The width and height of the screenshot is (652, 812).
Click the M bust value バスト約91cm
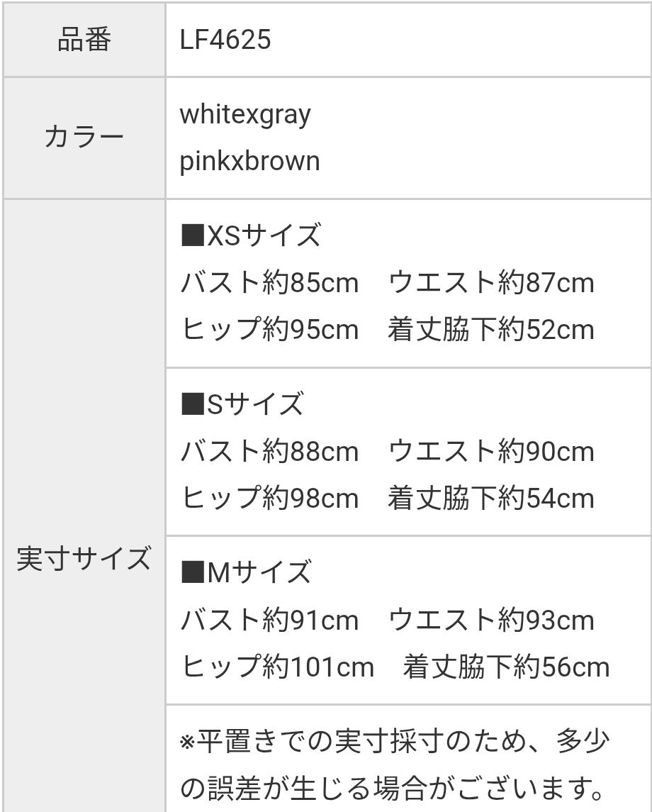click(269, 621)
